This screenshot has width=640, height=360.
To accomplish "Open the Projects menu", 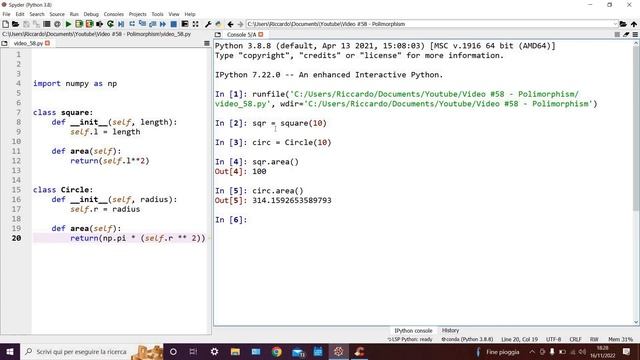I will (x=138, y=14).
